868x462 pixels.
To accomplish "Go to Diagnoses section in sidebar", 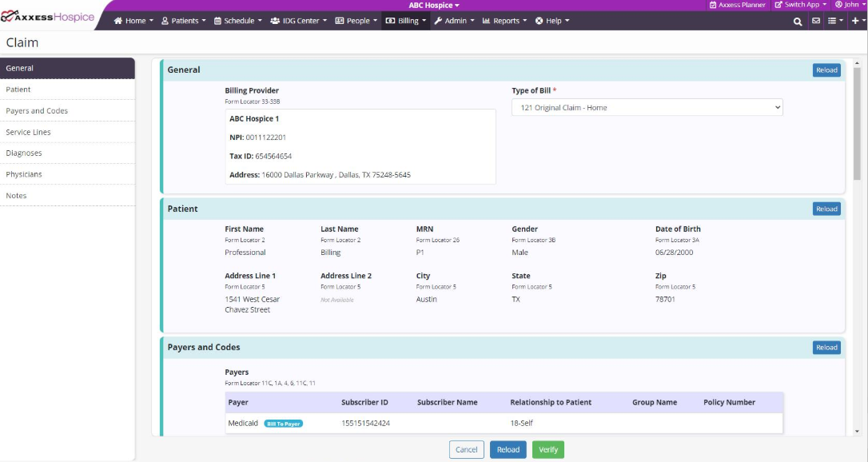I will (24, 153).
